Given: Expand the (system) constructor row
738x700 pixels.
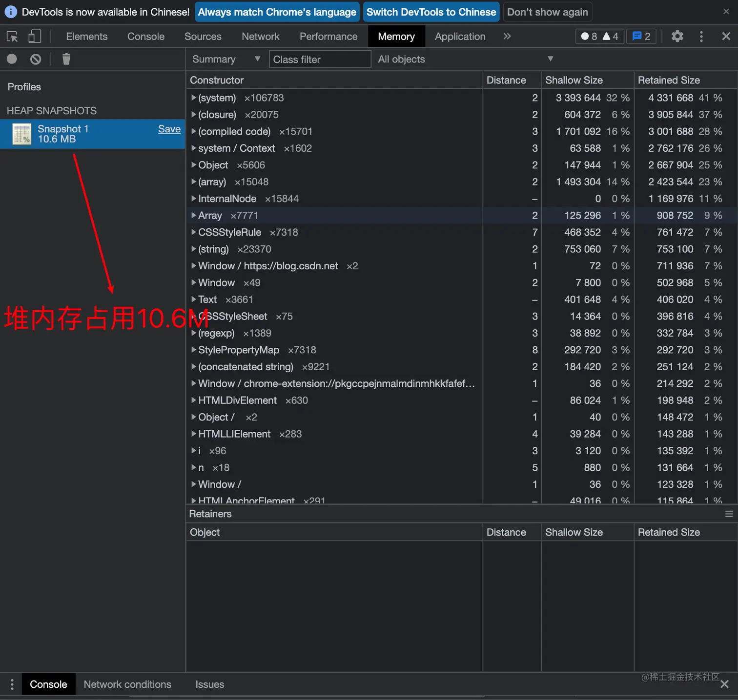Looking at the screenshot, I should pyautogui.click(x=194, y=98).
